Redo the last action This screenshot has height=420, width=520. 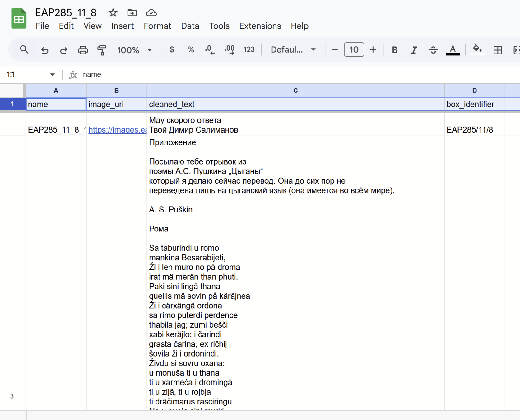click(64, 50)
